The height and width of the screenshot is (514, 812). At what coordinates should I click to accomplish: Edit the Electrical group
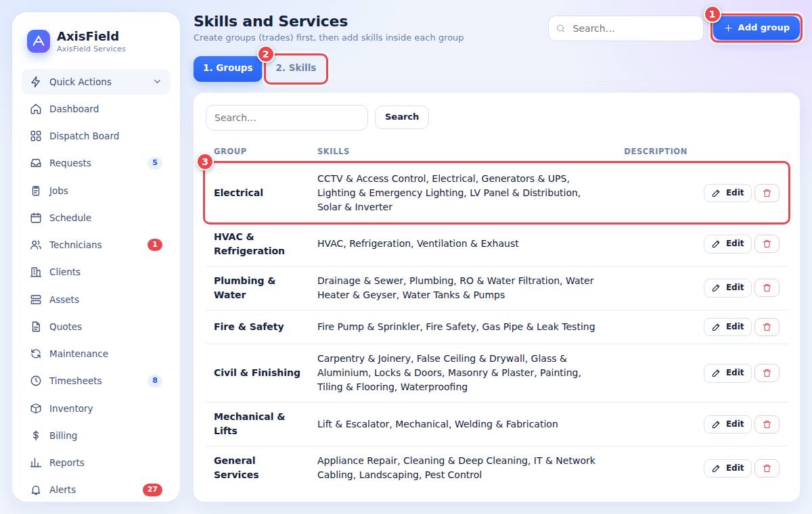click(727, 193)
